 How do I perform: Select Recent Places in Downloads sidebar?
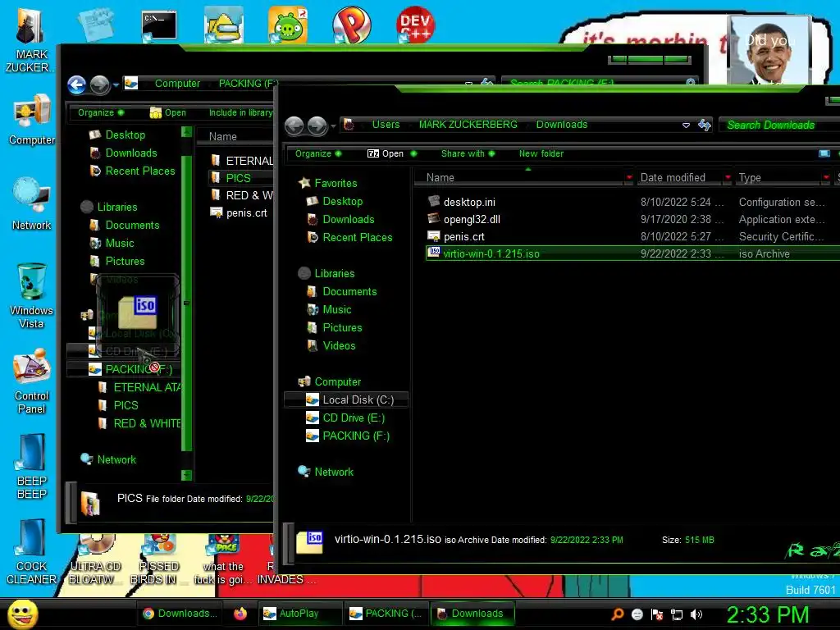click(349, 237)
